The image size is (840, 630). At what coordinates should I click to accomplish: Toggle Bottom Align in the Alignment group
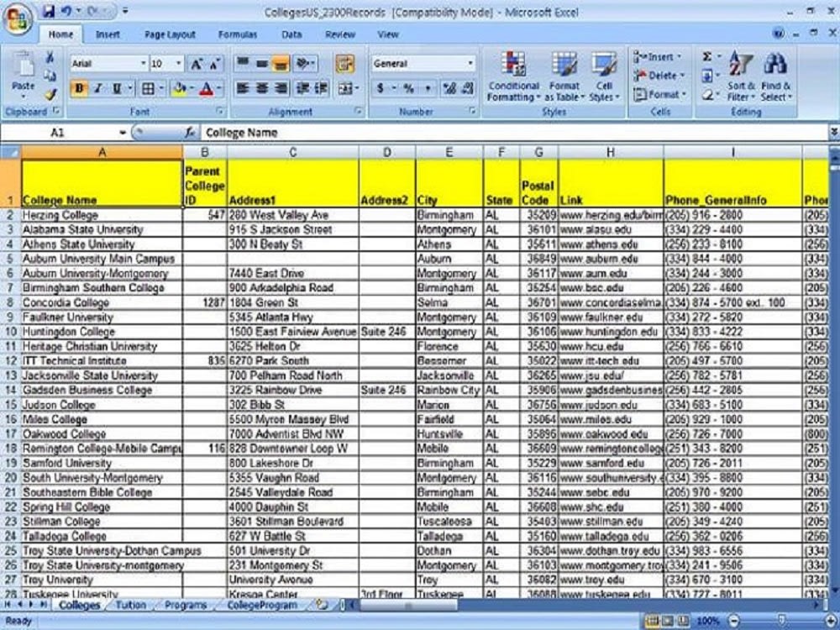click(x=281, y=64)
